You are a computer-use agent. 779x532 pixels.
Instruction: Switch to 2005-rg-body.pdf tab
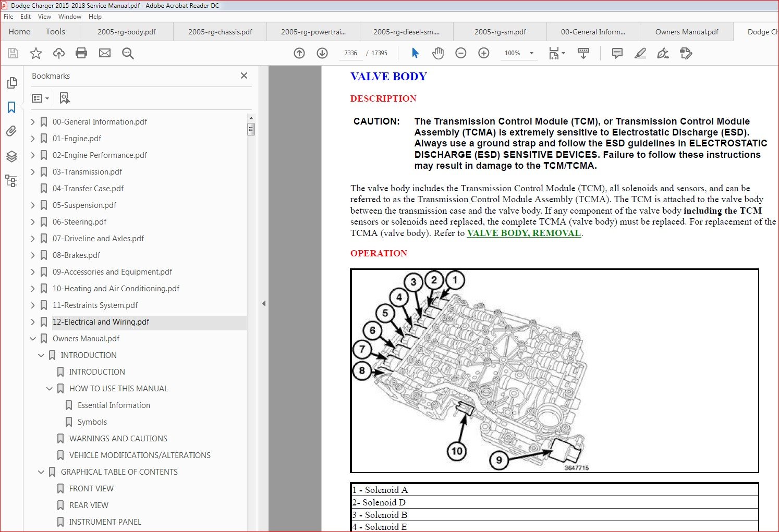(127, 32)
